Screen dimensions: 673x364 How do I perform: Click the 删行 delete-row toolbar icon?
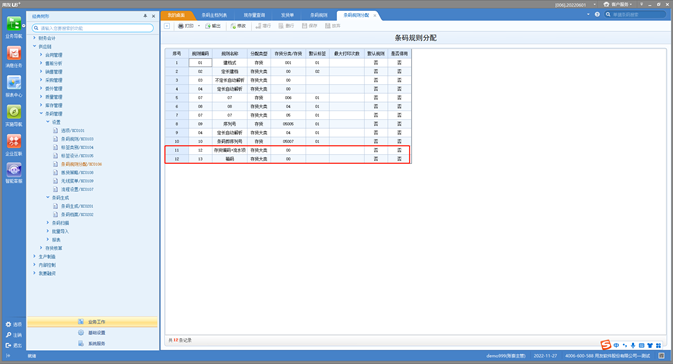(281, 26)
